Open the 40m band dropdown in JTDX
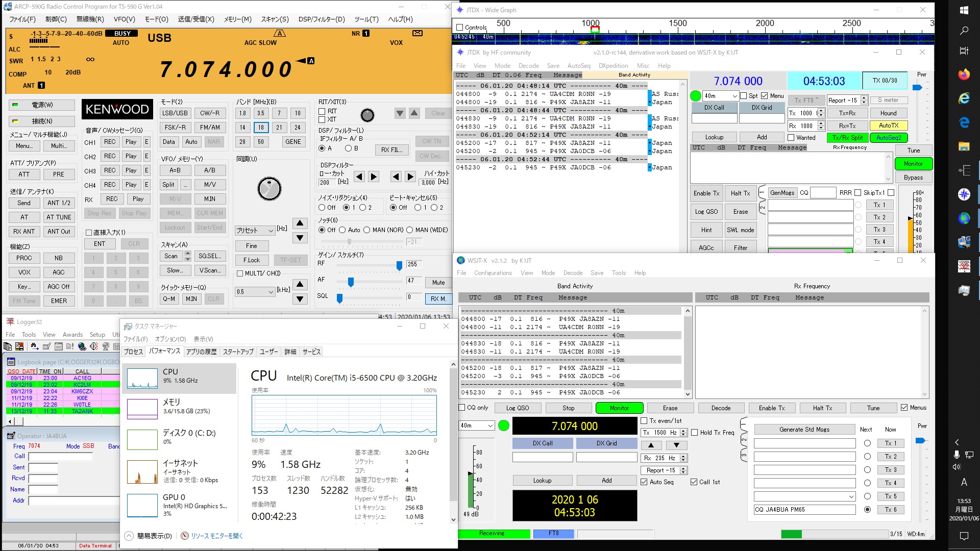 tap(721, 96)
